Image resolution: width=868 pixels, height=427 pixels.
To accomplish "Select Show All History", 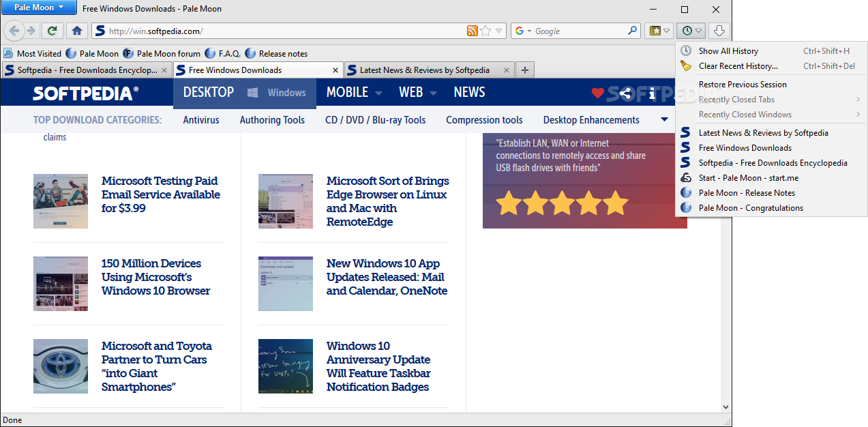I will tap(771, 51).
